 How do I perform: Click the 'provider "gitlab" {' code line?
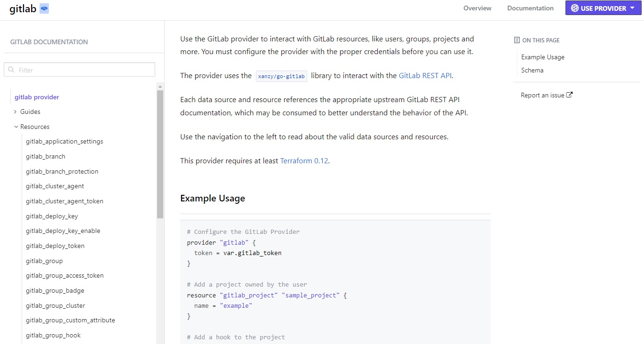pyautogui.click(x=221, y=242)
